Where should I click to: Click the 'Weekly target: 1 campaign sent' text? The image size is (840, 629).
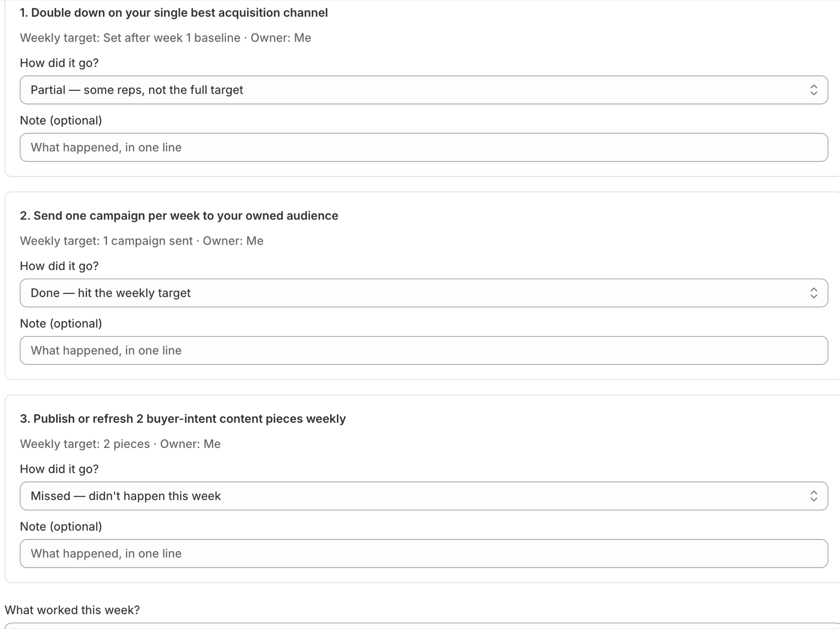(107, 241)
